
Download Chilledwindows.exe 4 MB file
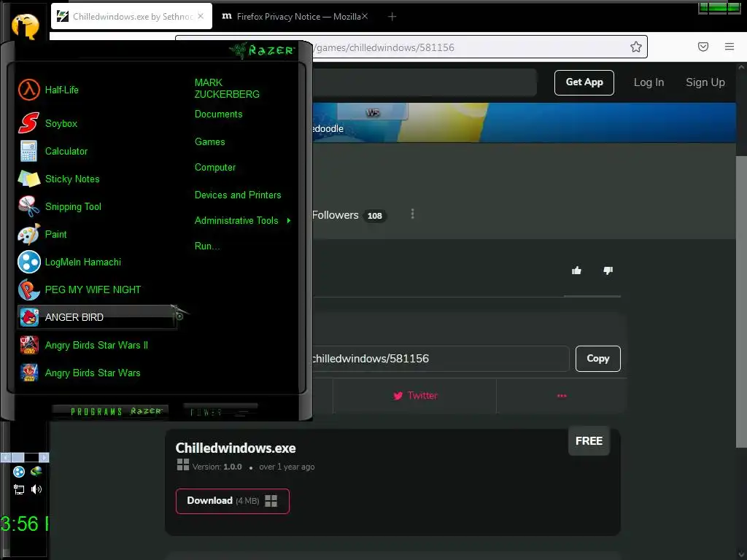tap(233, 501)
